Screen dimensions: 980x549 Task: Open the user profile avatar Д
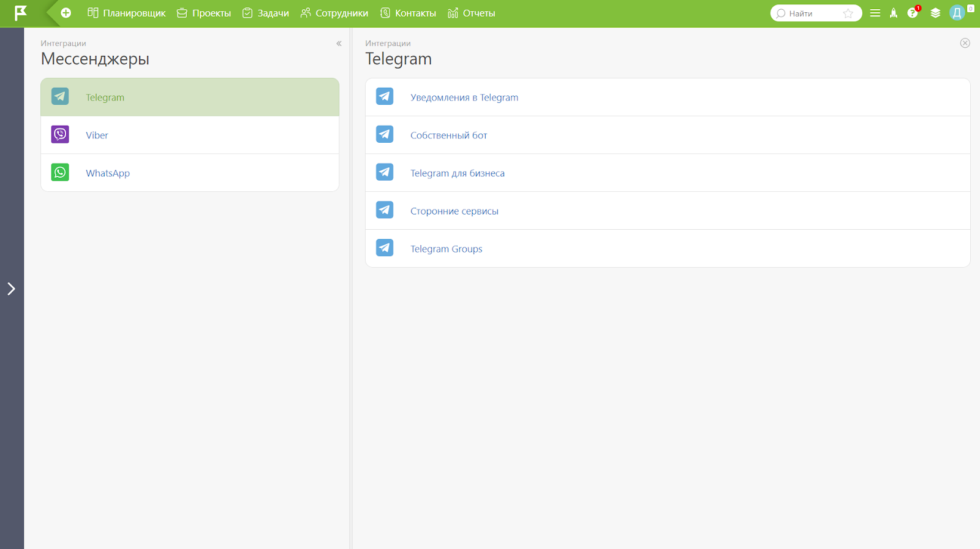(957, 13)
